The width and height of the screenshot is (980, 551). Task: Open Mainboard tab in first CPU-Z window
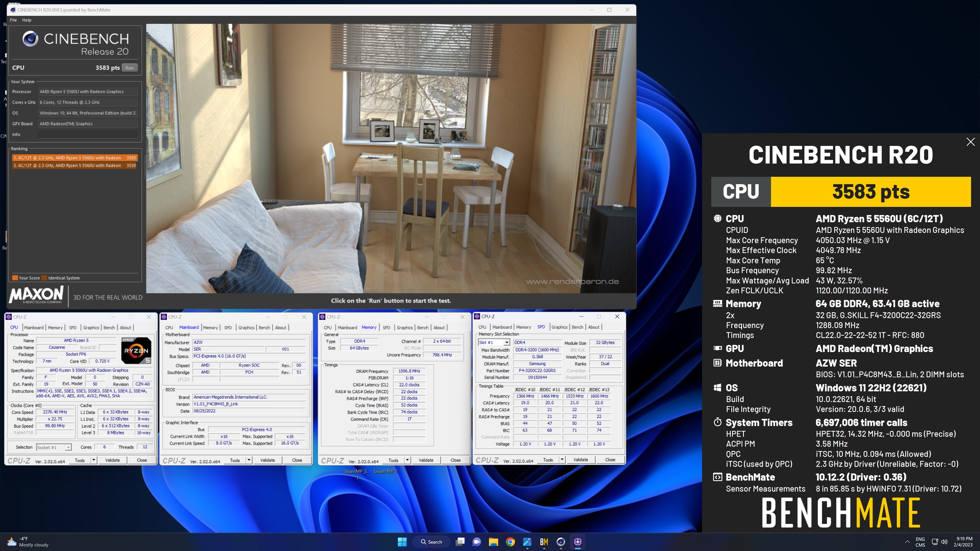coord(34,327)
